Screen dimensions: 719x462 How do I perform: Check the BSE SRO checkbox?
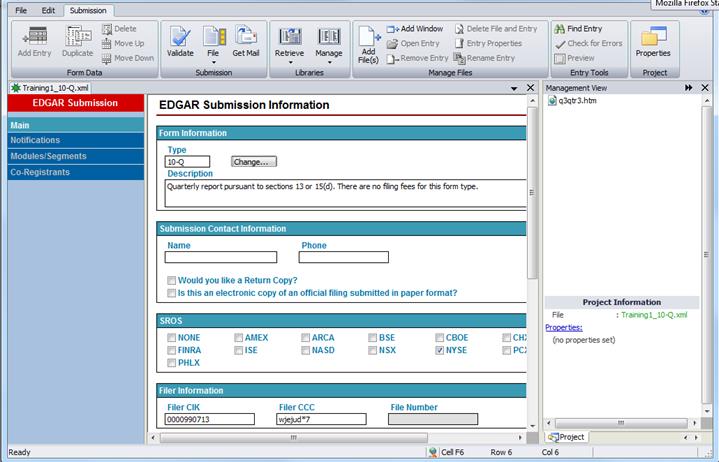click(372, 337)
